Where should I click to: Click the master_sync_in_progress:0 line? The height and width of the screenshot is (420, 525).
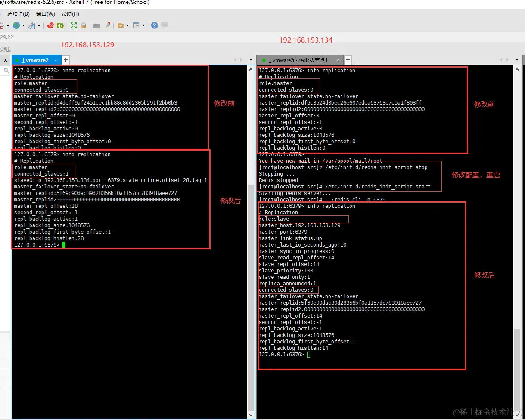[296, 251]
